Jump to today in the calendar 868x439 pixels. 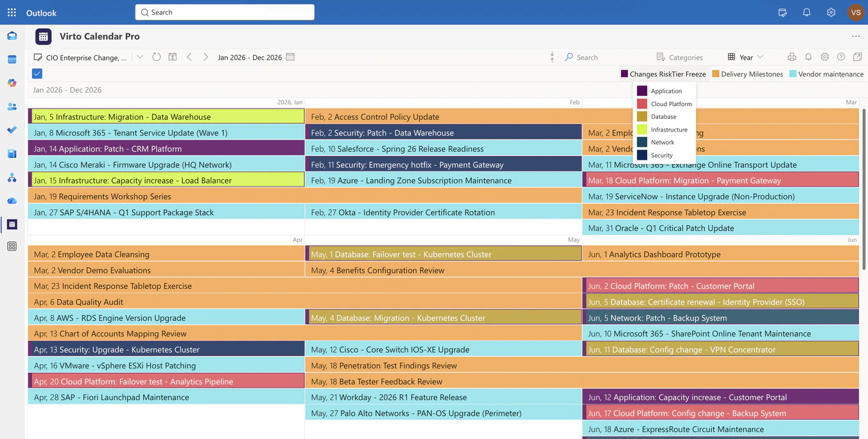click(173, 57)
